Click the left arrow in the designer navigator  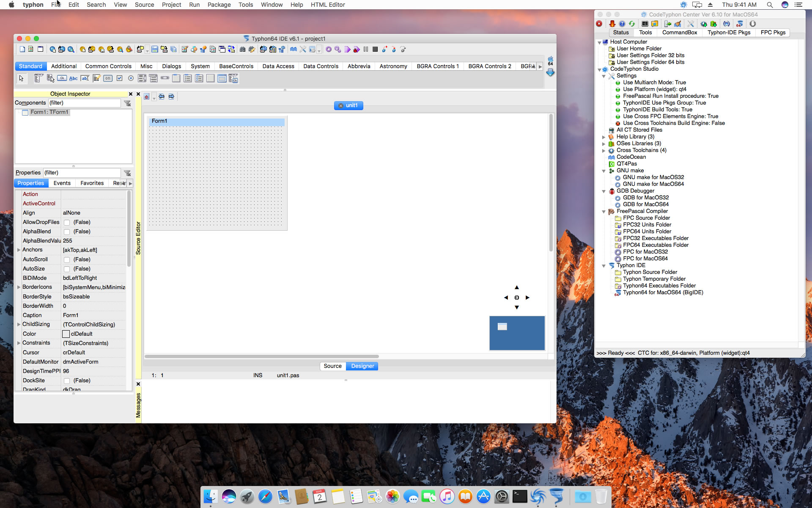506,298
